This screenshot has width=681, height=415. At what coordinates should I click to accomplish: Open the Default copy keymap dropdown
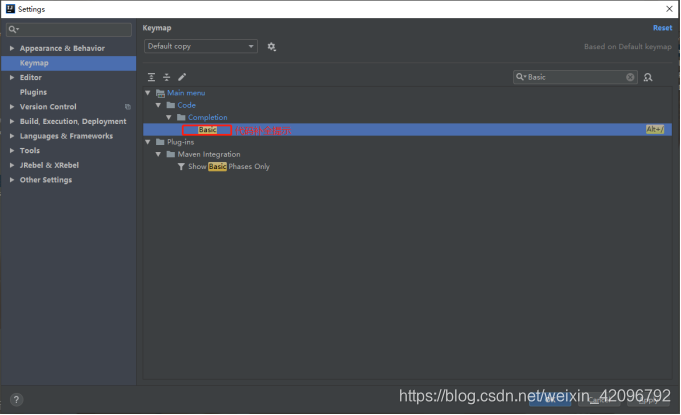pos(201,46)
